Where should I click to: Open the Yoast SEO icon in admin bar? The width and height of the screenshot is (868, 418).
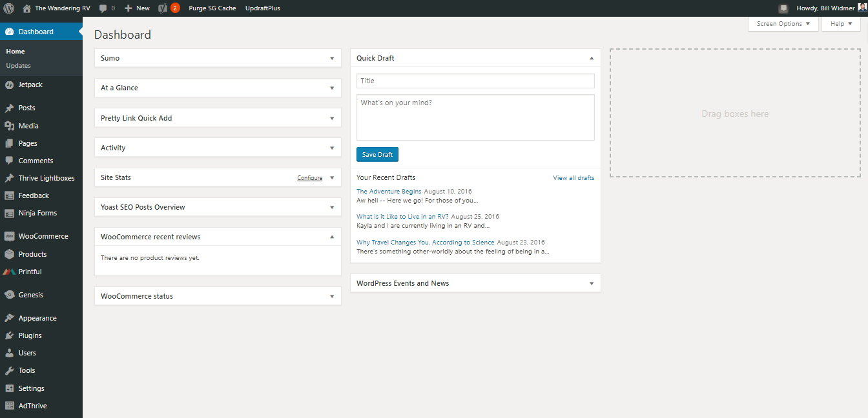pos(163,8)
